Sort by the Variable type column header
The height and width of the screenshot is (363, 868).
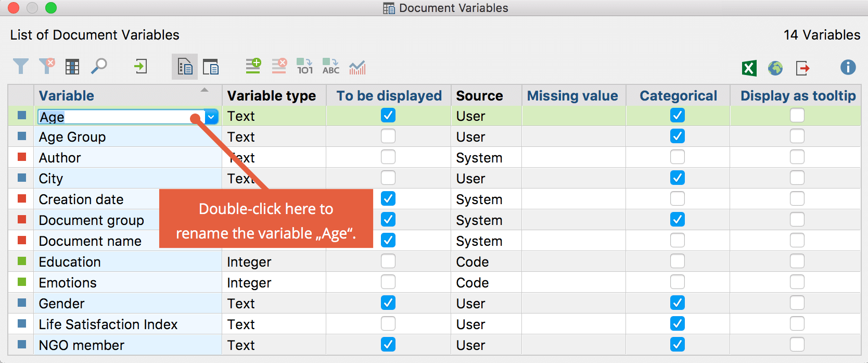click(x=274, y=95)
